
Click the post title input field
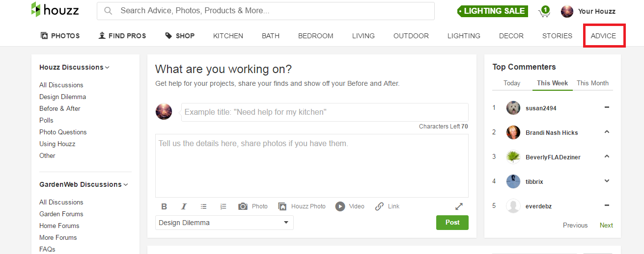coord(325,112)
